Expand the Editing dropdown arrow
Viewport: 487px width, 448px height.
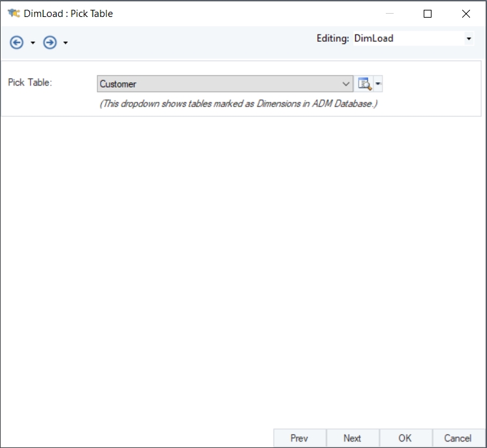tap(469, 39)
